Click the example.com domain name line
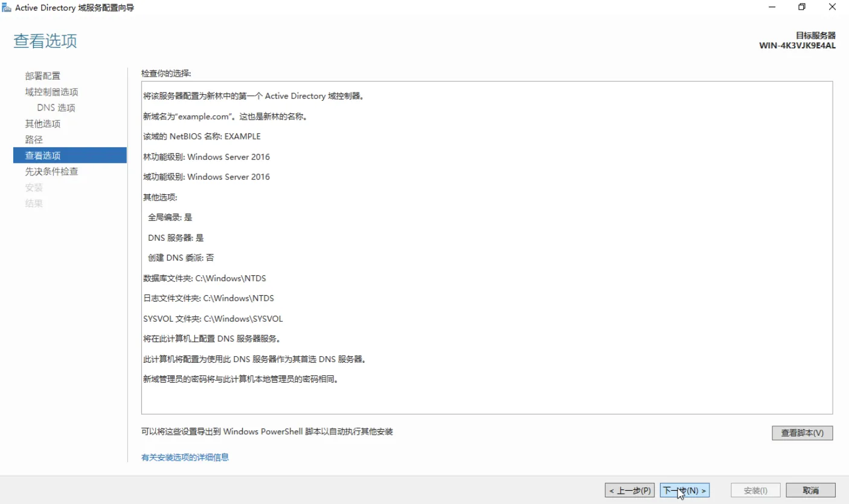This screenshot has height=504, width=849. pyautogui.click(x=225, y=116)
